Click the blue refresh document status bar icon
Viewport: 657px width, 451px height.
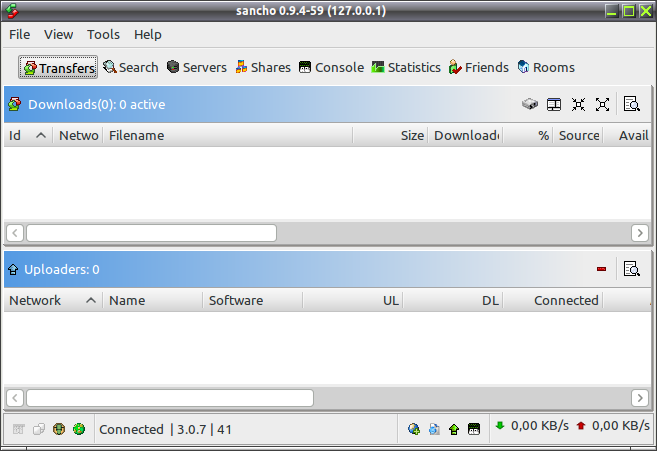coord(434,429)
